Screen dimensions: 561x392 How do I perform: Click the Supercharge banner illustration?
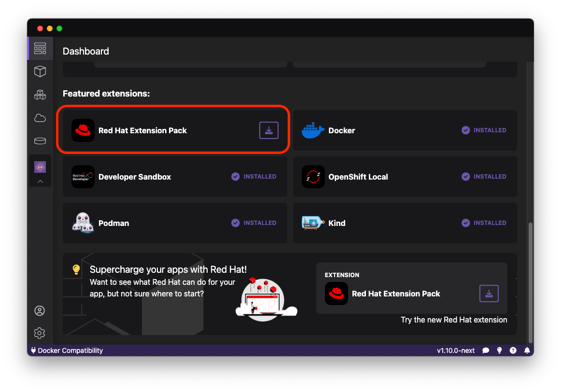coord(266,300)
